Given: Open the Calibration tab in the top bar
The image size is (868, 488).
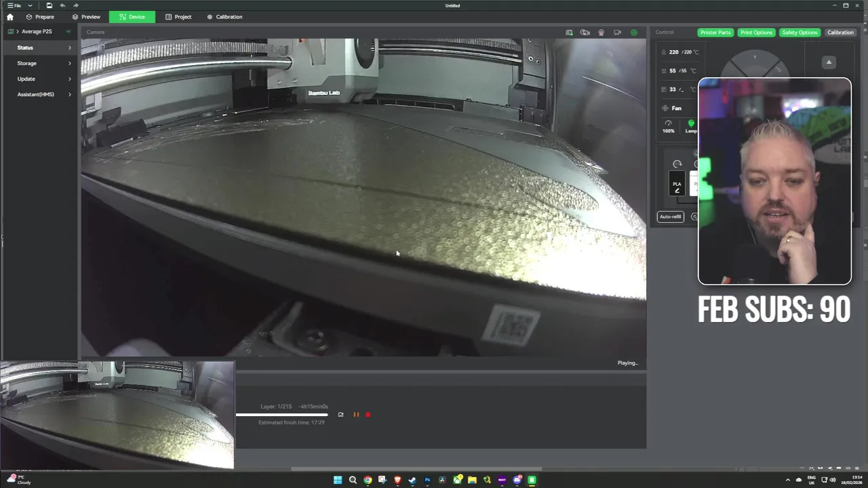Looking at the screenshot, I should click(x=224, y=17).
